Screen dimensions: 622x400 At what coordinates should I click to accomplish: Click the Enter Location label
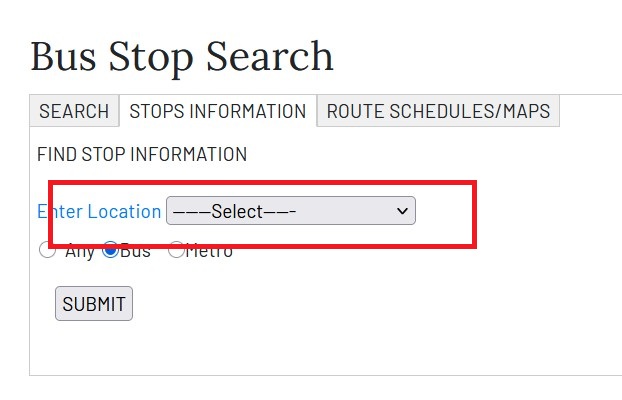click(99, 211)
